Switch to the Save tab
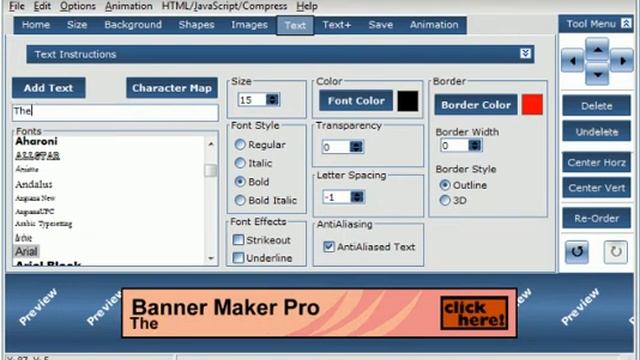 click(x=380, y=25)
